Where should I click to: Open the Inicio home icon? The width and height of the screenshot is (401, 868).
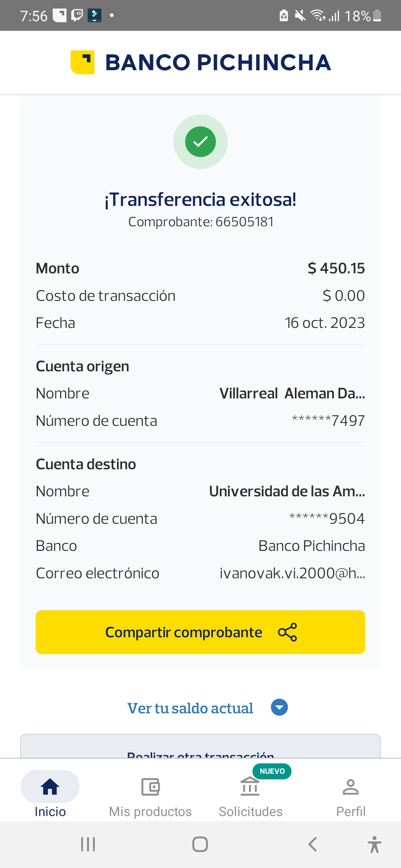tap(50, 786)
